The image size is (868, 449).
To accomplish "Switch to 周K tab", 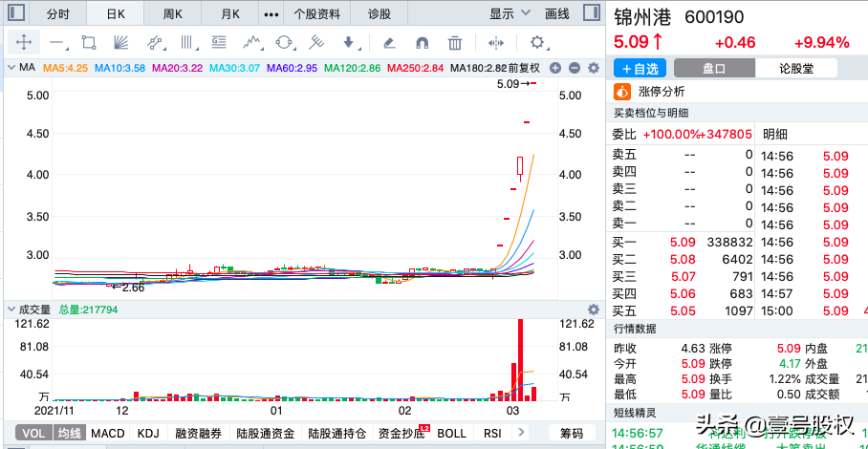I will pos(172,13).
